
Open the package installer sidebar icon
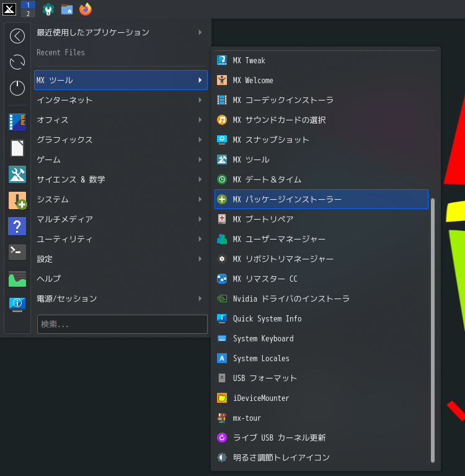pos(17,200)
